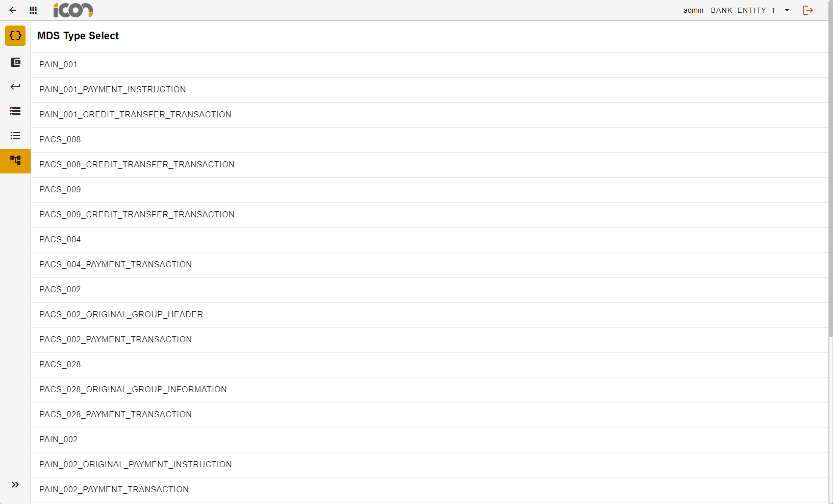Click the return arrow sidebar icon
Viewport: 833px width, 504px height.
pos(15,87)
